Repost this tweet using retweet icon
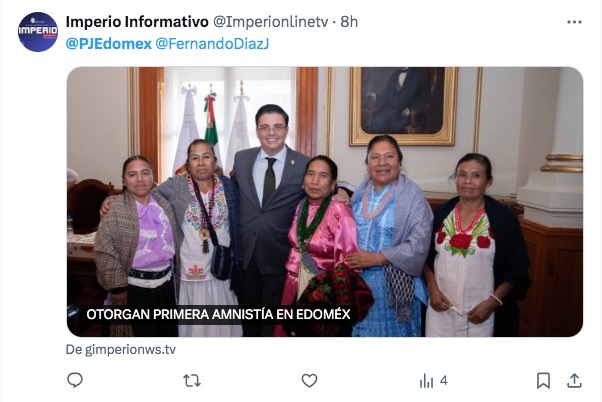This screenshot has height=402, width=602. 192,381
